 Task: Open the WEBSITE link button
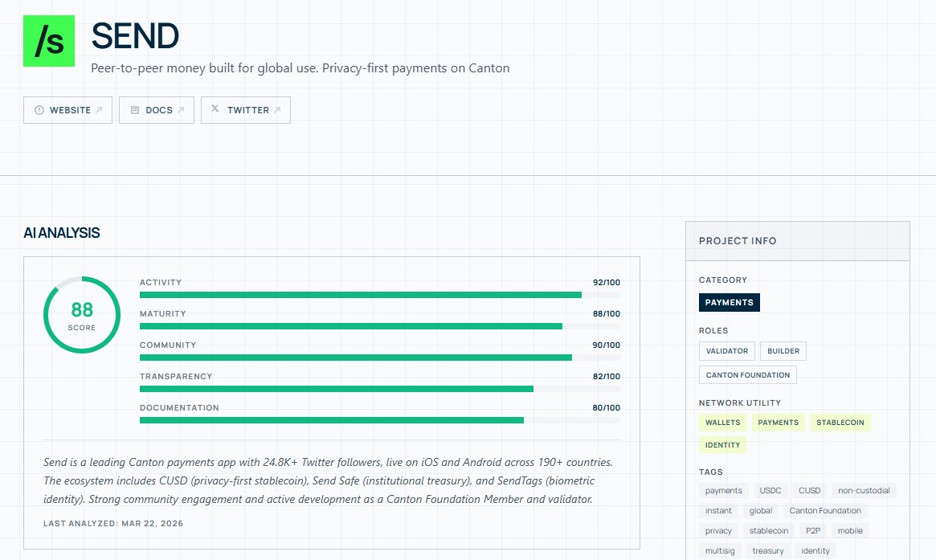(x=67, y=110)
